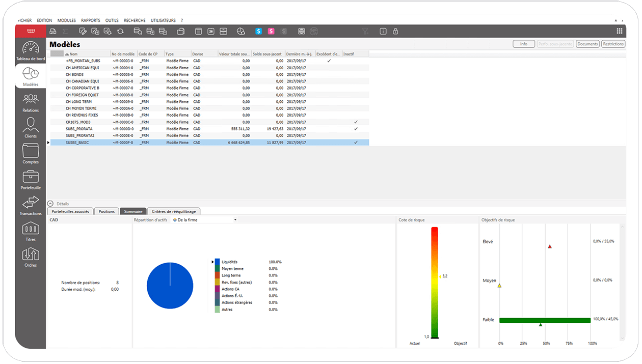Click the blue dollar sign icon
The height and width of the screenshot is (364, 642).
(259, 31)
